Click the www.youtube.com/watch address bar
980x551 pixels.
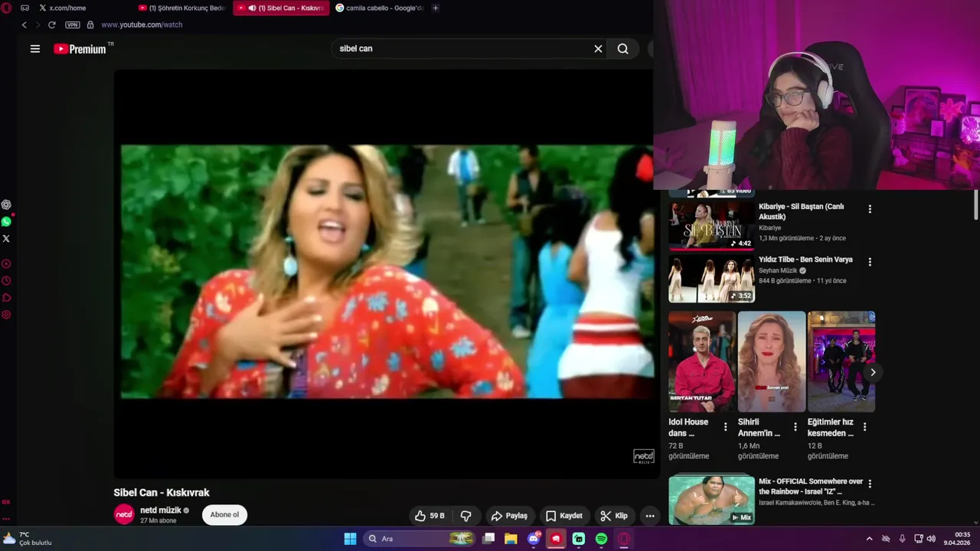(x=142, y=24)
